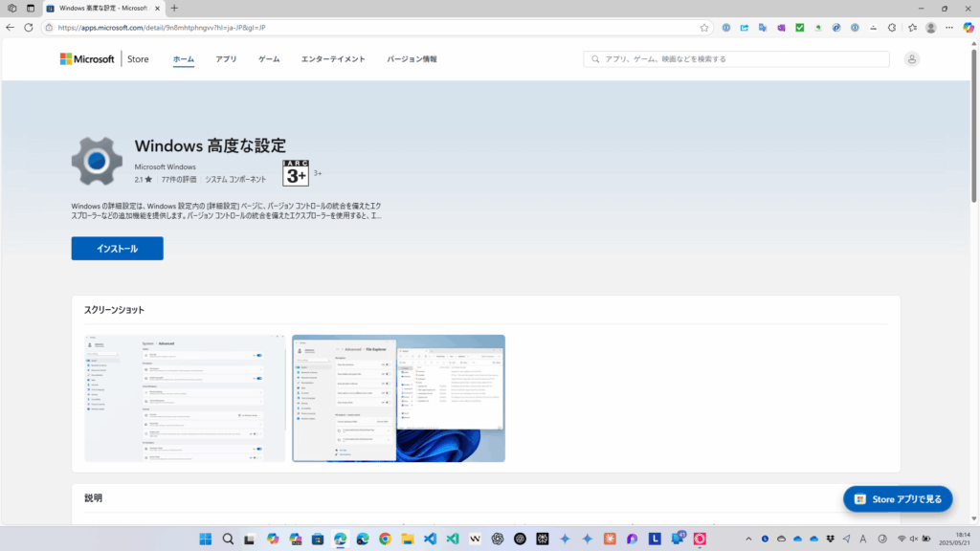Open the アプリ section
This screenshot has height=551, width=980.
tap(226, 59)
